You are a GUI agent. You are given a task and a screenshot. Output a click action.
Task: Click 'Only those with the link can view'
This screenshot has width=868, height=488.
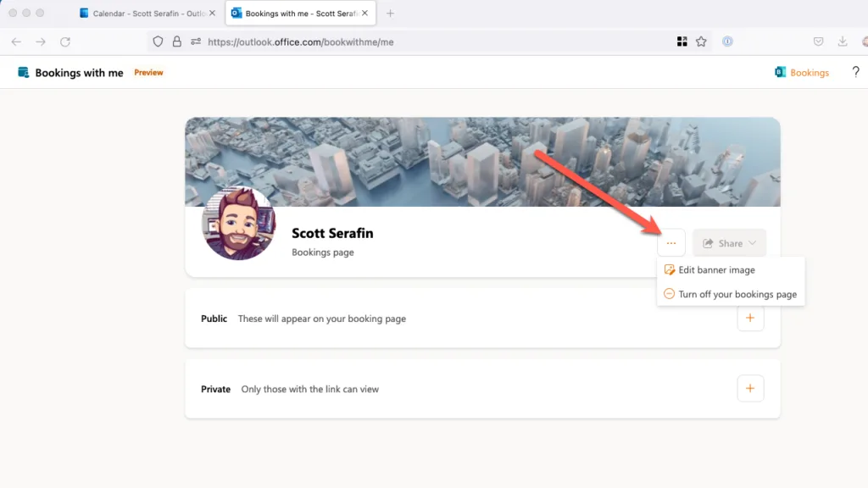(x=310, y=389)
